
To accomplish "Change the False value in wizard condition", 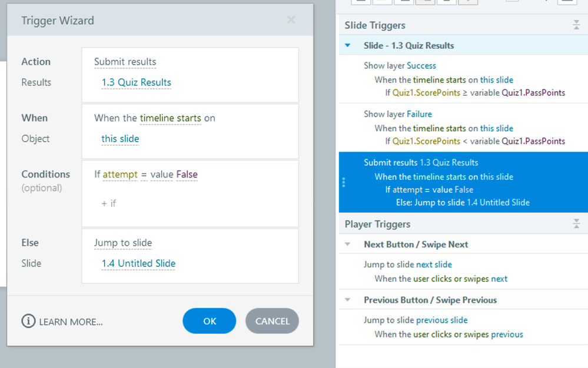I will point(187,175).
